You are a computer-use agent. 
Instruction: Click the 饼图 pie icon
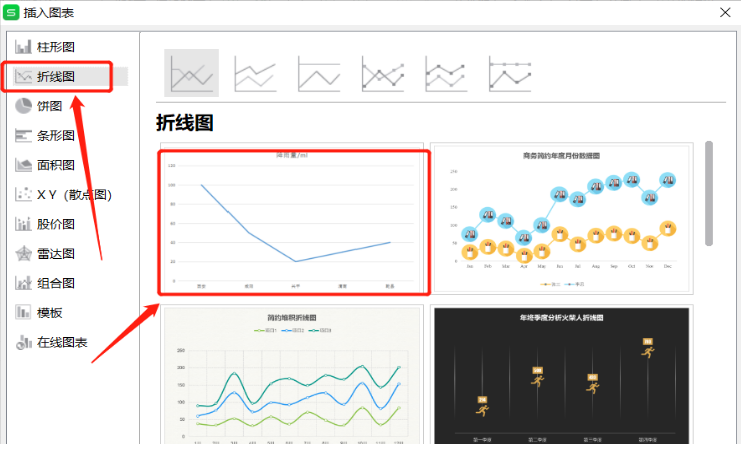23,106
